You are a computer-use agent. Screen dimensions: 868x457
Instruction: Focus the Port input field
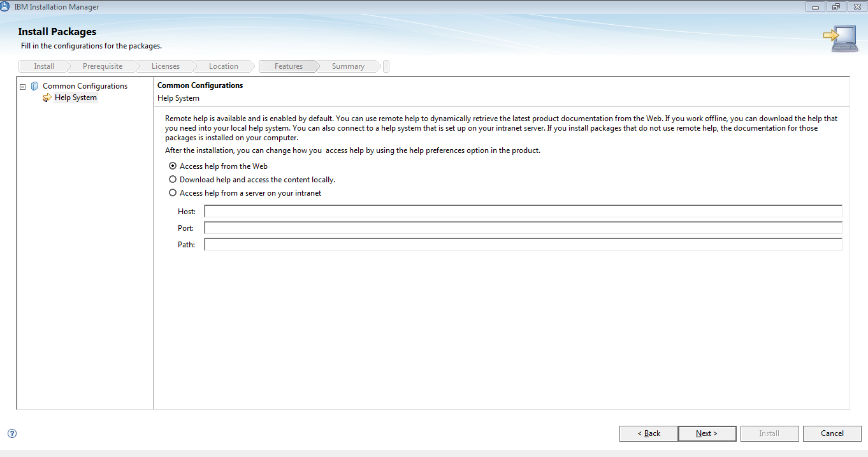523,228
